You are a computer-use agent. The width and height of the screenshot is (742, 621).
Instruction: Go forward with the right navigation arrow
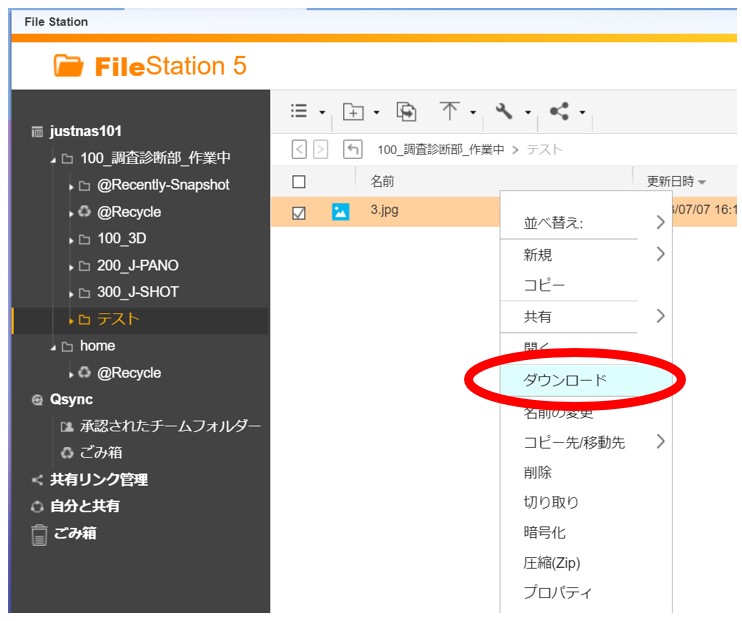pyautogui.click(x=320, y=150)
